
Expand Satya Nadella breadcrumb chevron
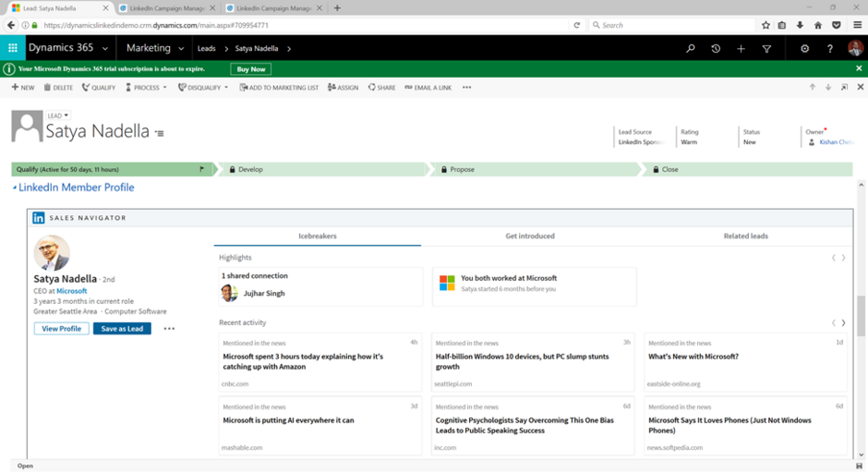click(289, 49)
